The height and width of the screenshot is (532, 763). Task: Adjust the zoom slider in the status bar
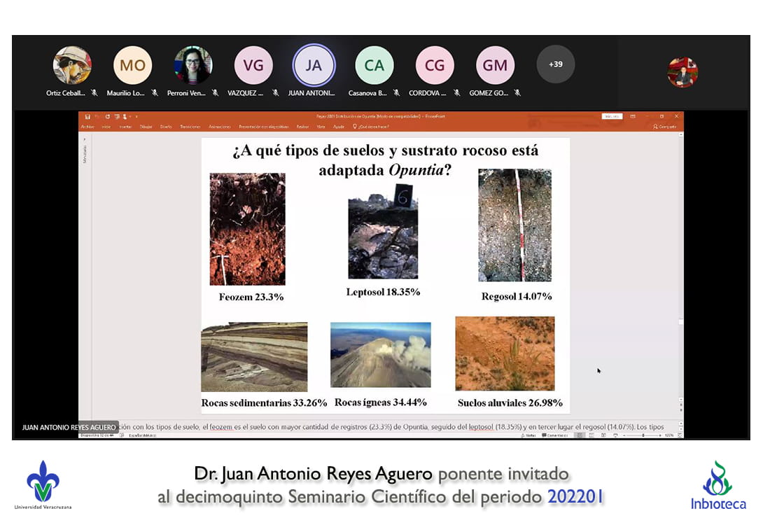coord(643,435)
